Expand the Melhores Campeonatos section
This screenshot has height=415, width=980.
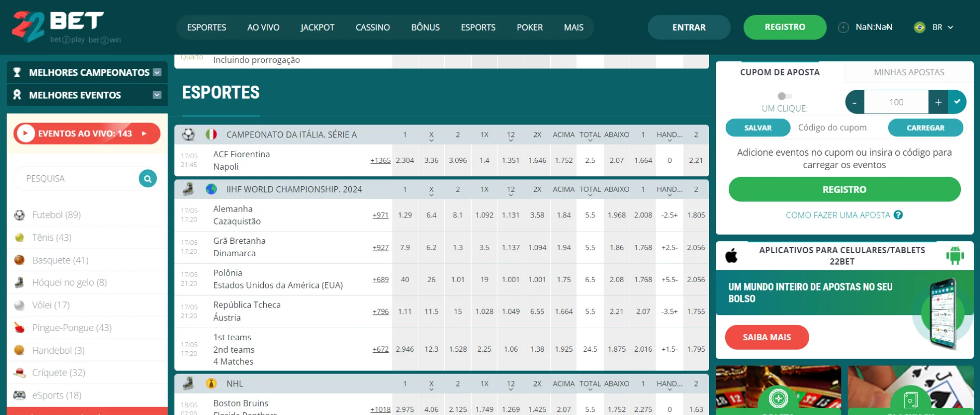(x=157, y=73)
